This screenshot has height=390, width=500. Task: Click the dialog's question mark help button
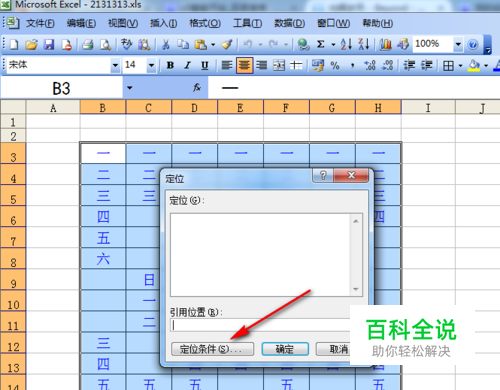[323, 175]
